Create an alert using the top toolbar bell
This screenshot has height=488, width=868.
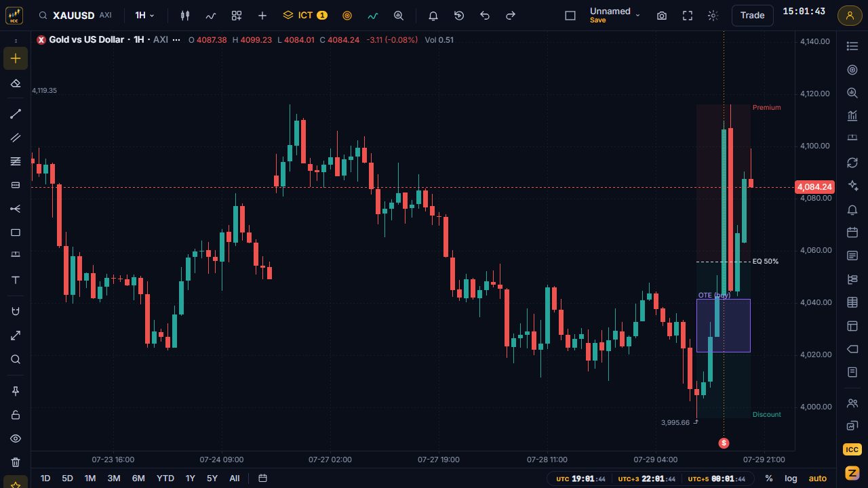point(433,16)
